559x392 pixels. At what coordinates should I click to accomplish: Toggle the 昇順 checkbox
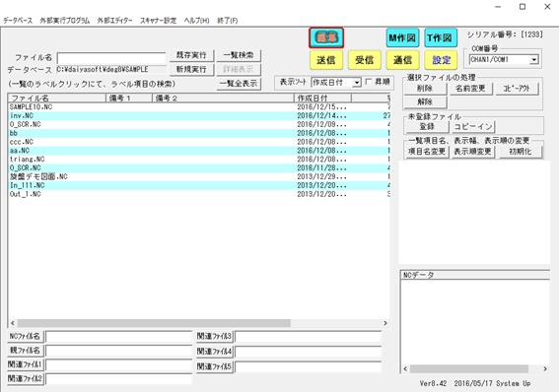[x=369, y=82]
